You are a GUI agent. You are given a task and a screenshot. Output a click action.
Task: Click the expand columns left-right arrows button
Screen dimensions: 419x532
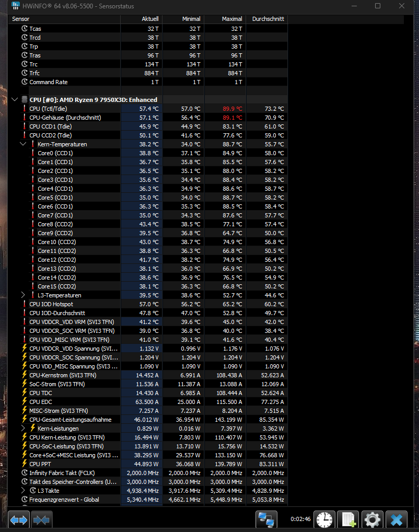pos(19,520)
